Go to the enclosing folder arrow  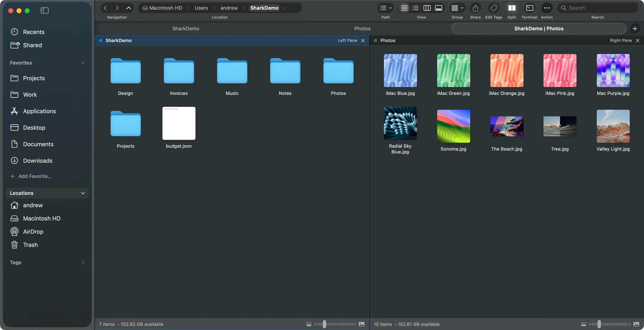pos(129,8)
